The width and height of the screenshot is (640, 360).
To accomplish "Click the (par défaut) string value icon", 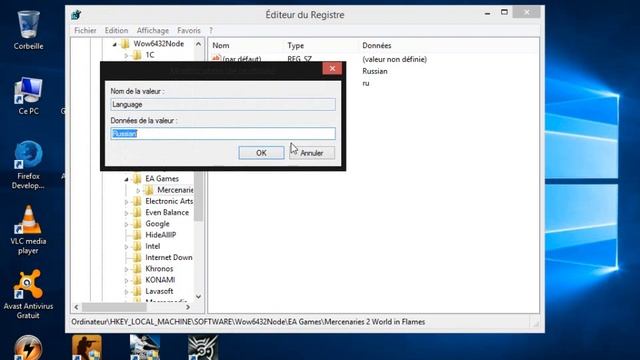I will [216, 59].
